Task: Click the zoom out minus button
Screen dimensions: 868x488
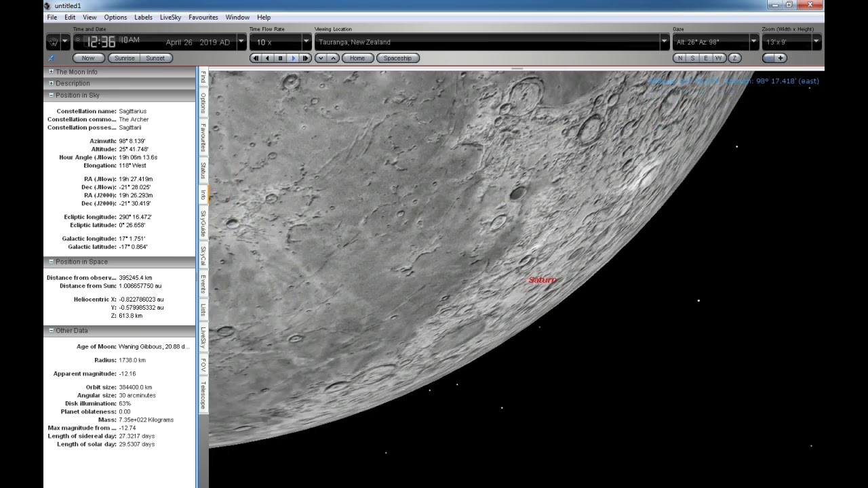Action: [x=768, y=58]
